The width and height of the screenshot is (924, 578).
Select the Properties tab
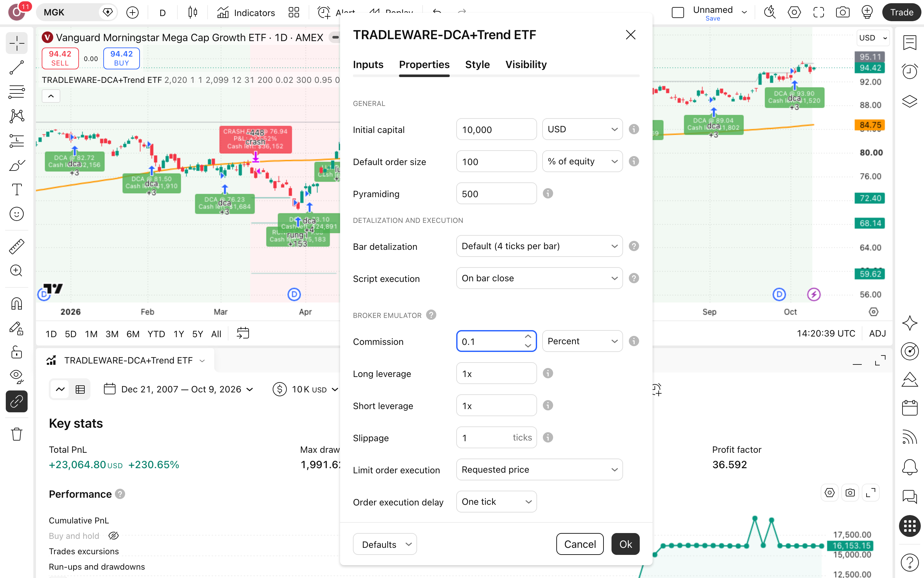(424, 65)
